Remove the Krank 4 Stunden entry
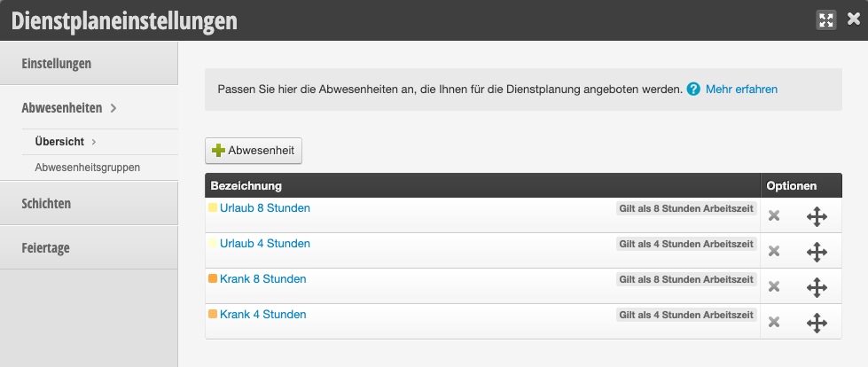The height and width of the screenshot is (367, 868). (774, 322)
